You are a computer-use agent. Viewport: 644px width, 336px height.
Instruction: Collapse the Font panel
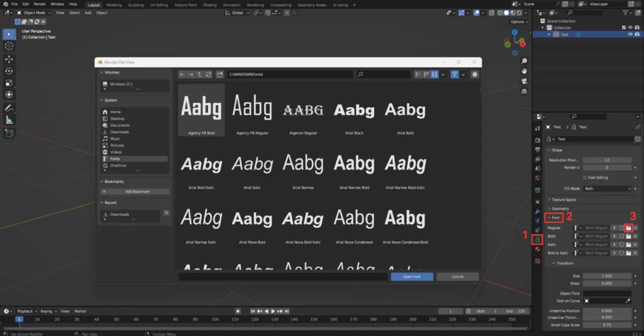click(x=553, y=218)
